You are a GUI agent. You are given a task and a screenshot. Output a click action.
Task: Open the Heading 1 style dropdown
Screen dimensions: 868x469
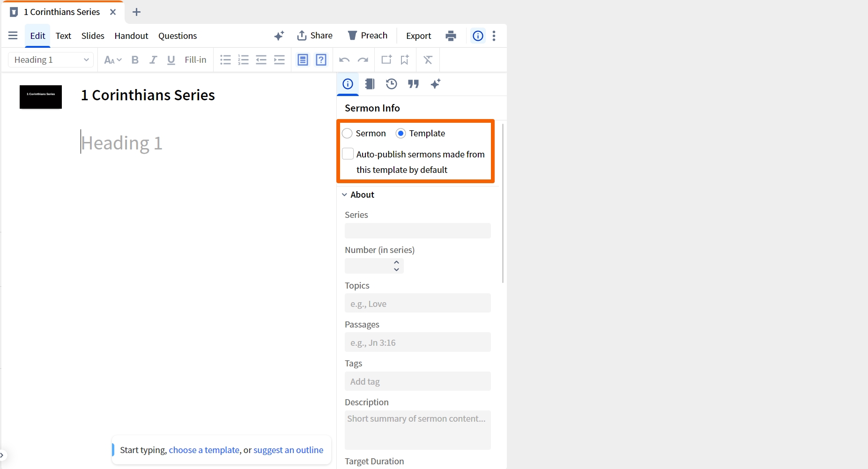51,60
